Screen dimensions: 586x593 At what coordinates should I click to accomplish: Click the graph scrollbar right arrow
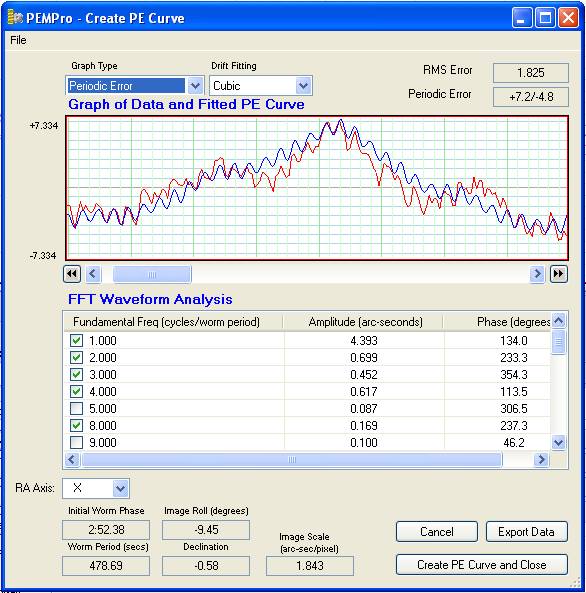537,273
